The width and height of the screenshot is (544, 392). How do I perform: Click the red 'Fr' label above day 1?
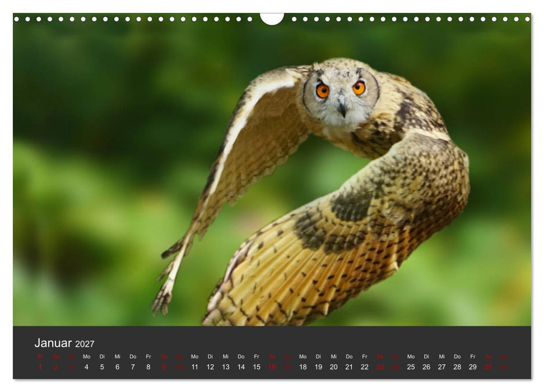pos(40,357)
